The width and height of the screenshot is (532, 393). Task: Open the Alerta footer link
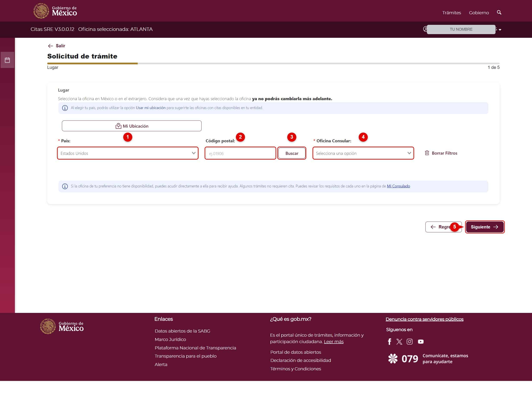tap(161, 364)
